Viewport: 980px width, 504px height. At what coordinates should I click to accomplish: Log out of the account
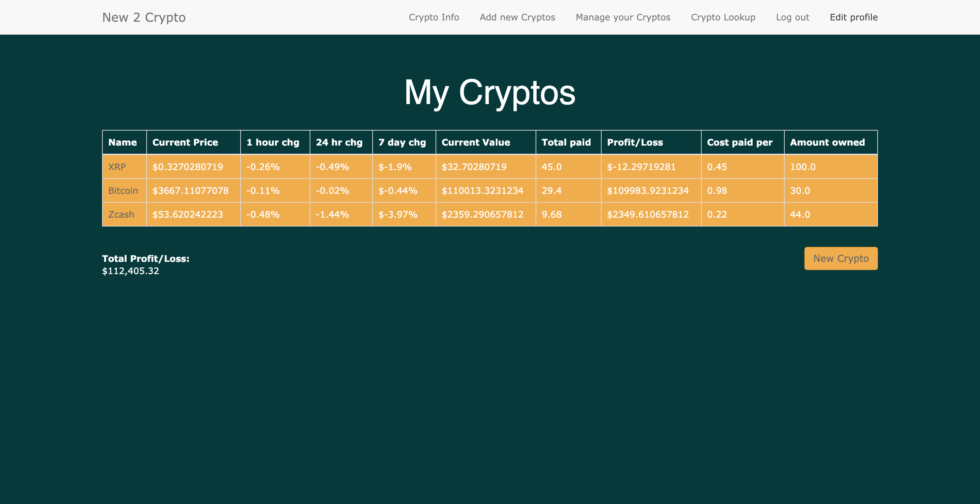[x=793, y=17]
